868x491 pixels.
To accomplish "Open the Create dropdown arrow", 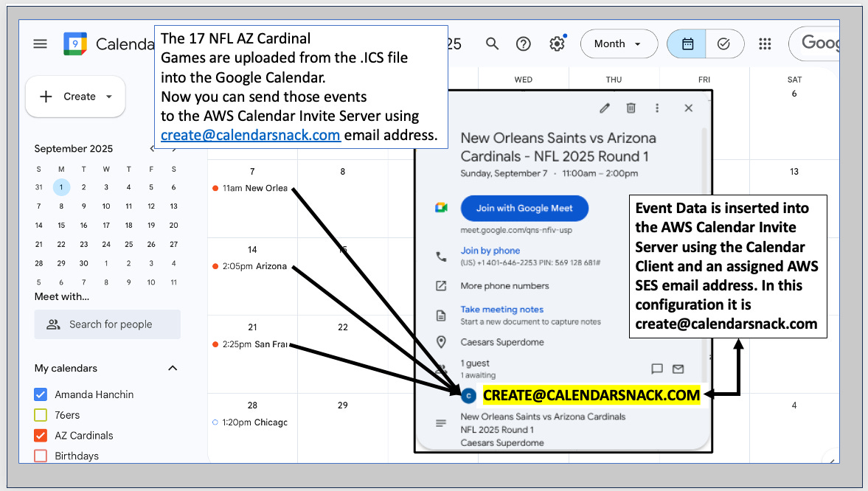I will pyautogui.click(x=109, y=97).
